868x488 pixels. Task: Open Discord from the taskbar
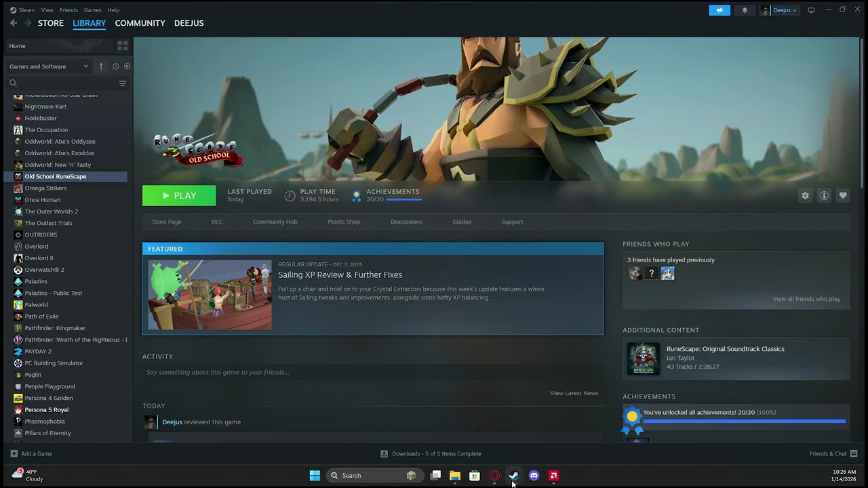[534, 476]
